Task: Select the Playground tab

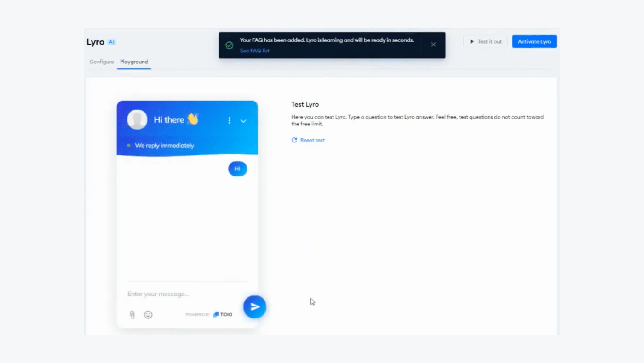Action: 134,62
